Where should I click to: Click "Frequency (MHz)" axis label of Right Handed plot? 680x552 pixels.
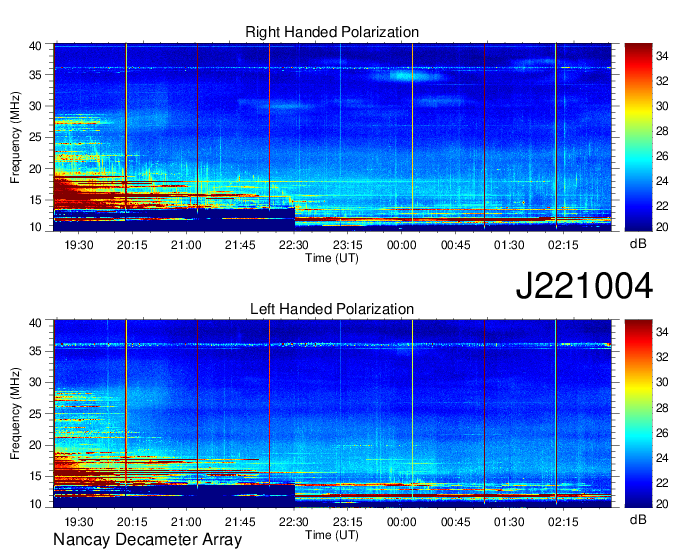pos(15,137)
